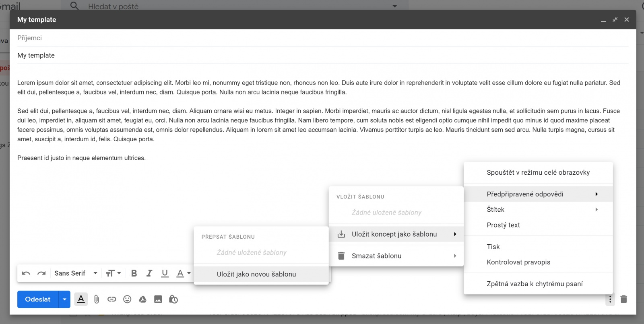
Task: Open Uložit koncept jako šablonu submenu
Action: (x=396, y=234)
